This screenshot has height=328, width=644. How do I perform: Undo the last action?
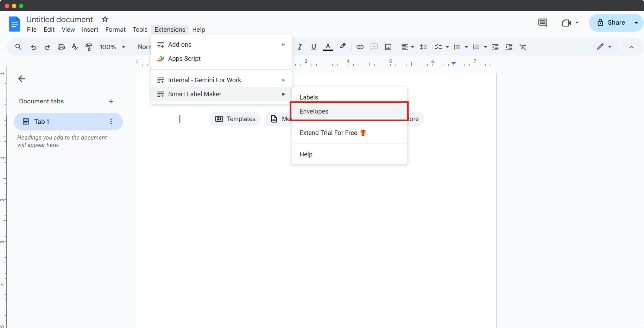pos(33,47)
